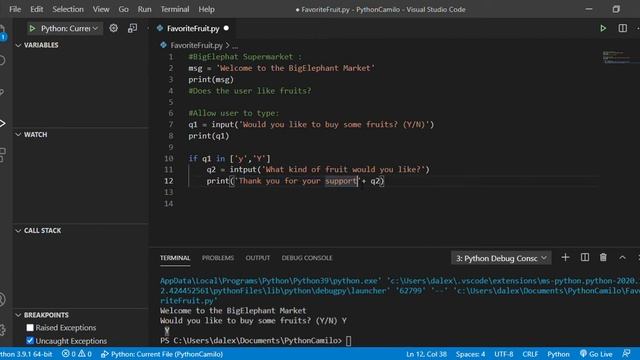
Task: Start debugging with the green play arrow
Action: coord(32,29)
